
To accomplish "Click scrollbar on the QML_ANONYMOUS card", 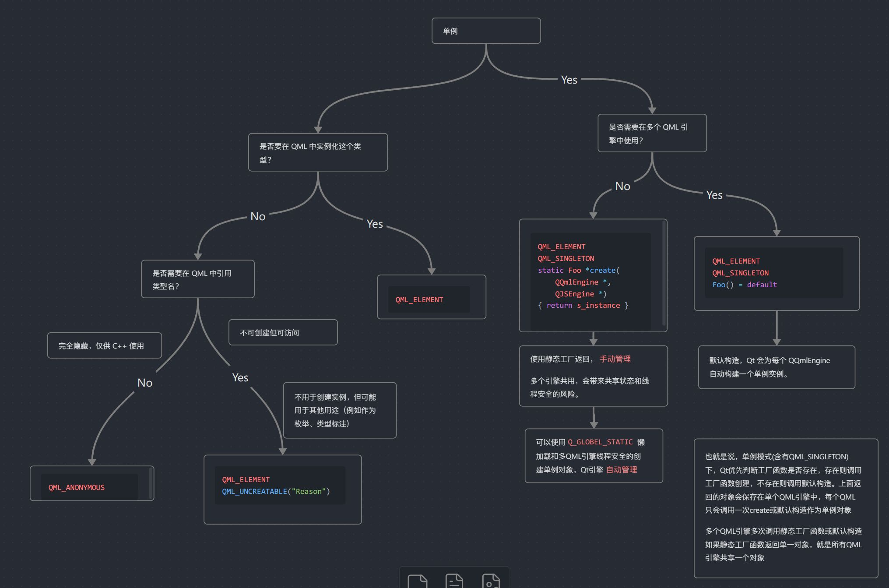I will (x=151, y=483).
